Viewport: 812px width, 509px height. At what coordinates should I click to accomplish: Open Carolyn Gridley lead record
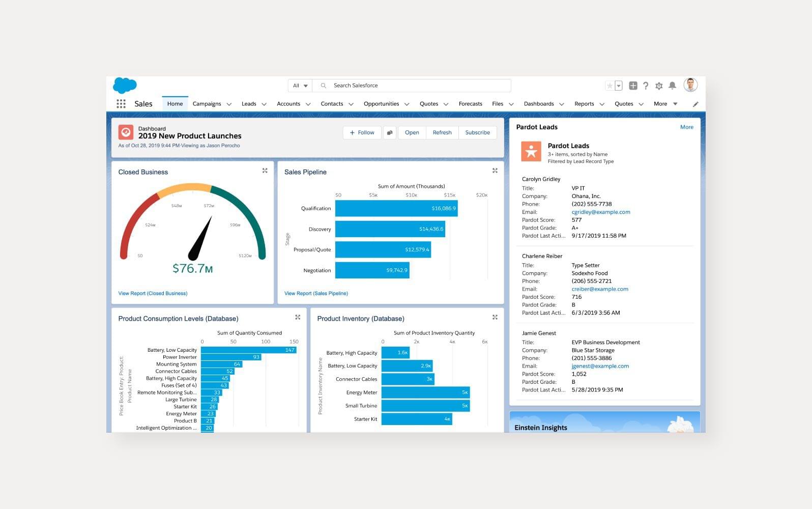point(541,179)
